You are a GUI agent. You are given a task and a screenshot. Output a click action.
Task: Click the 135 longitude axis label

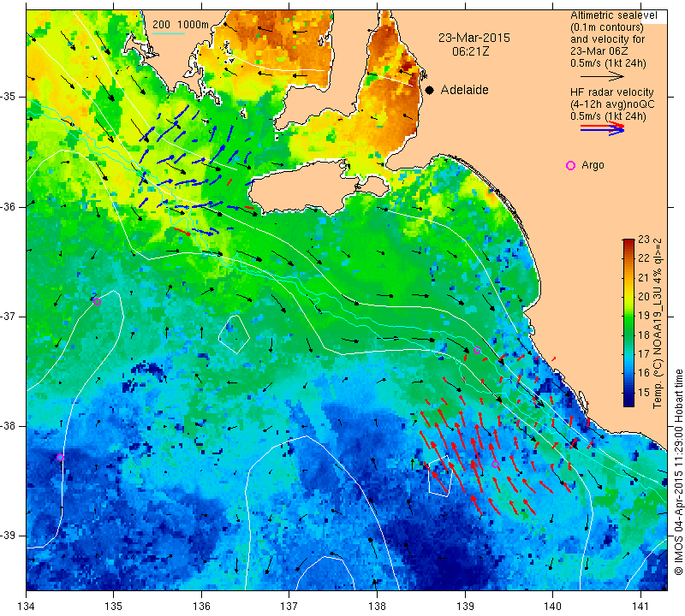(114, 606)
